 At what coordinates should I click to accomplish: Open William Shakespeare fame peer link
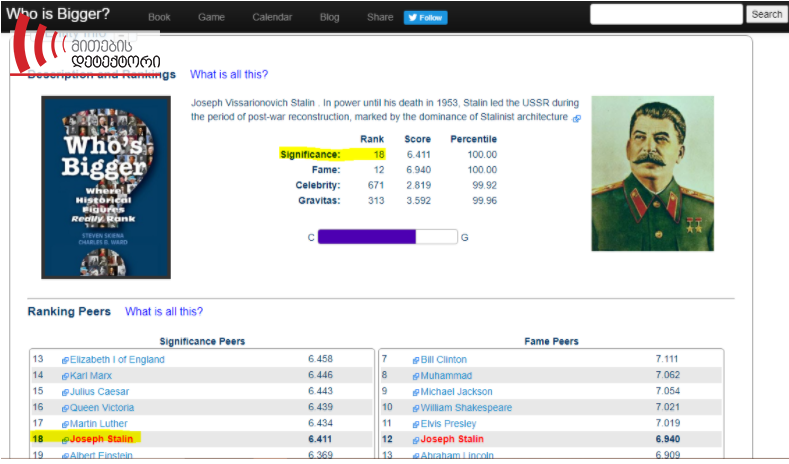466,408
